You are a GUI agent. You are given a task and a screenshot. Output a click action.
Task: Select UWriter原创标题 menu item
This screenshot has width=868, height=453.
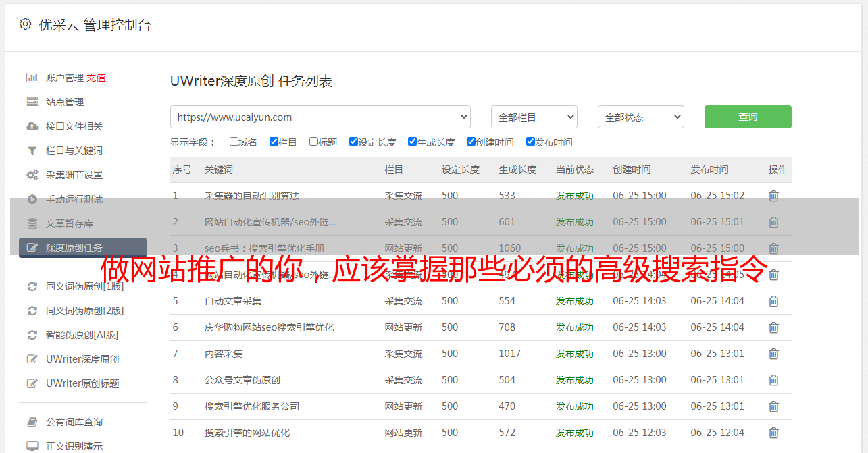(82, 383)
